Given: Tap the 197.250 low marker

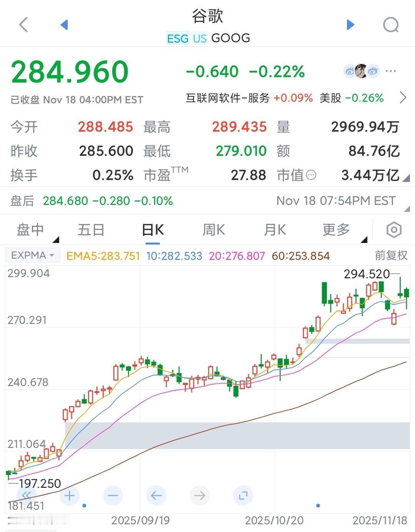Looking at the screenshot, I should 40,483.
